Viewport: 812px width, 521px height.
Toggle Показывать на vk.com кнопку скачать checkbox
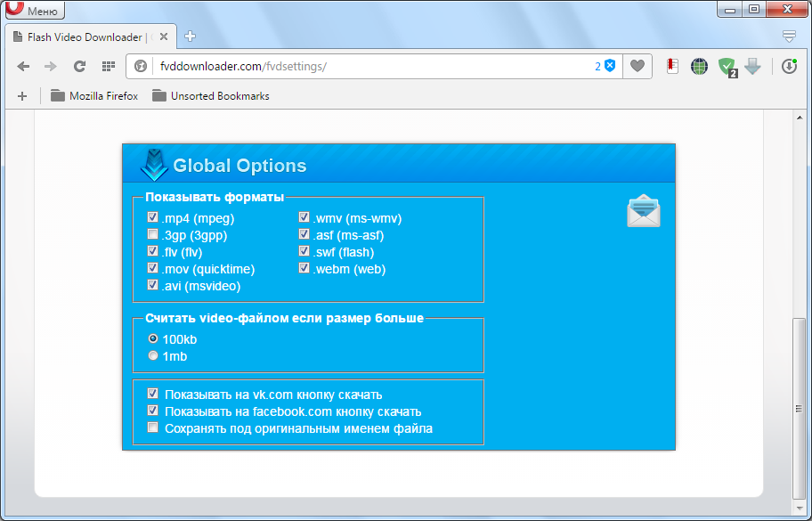pyautogui.click(x=153, y=394)
